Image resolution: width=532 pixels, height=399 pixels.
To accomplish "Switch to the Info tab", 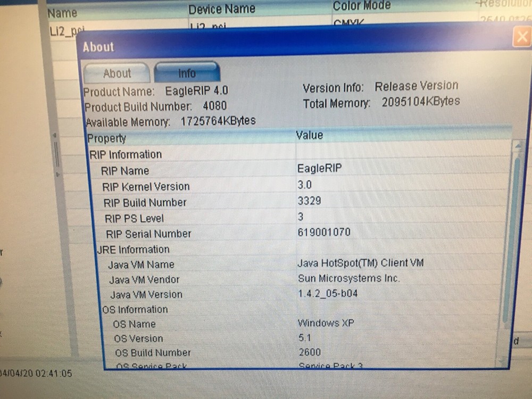I will pyautogui.click(x=187, y=73).
